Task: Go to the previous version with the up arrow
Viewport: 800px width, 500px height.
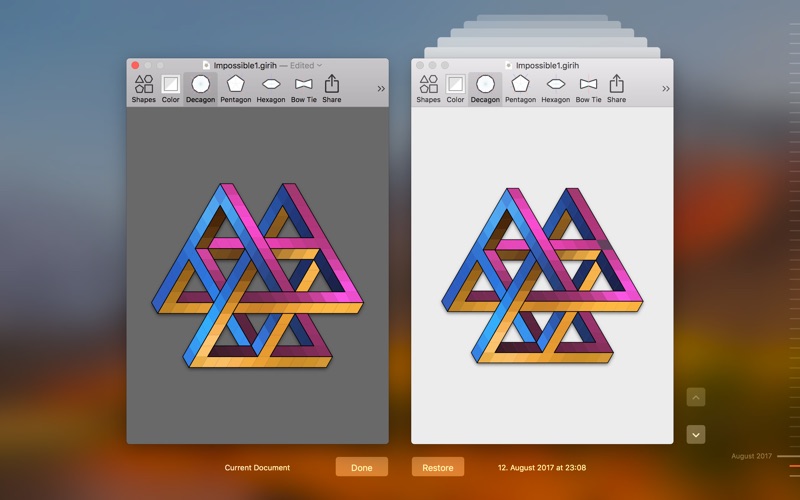Action: pos(696,397)
